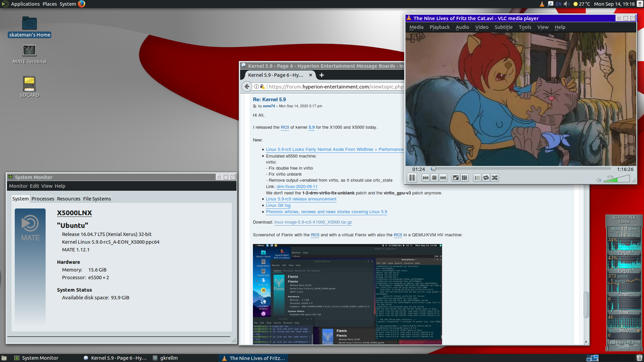Toggle VLC loop mode button
The height and width of the screenshot is (362, 644).
[486, 178]
